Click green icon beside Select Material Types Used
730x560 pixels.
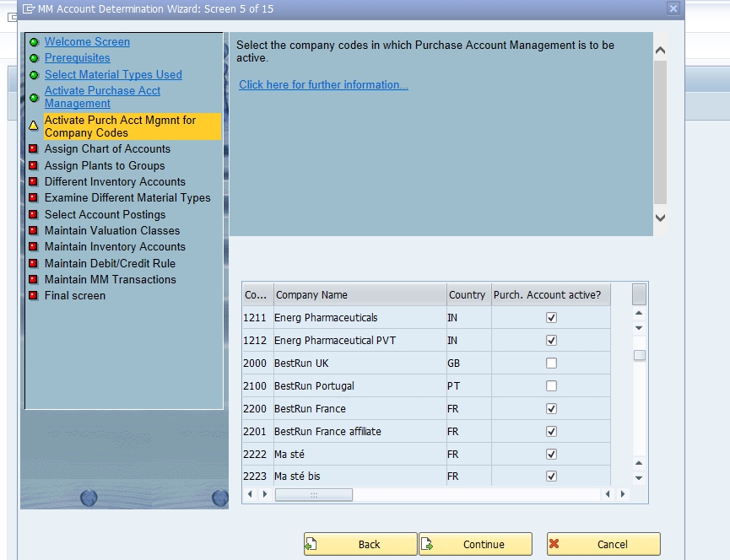coord(34,75)
